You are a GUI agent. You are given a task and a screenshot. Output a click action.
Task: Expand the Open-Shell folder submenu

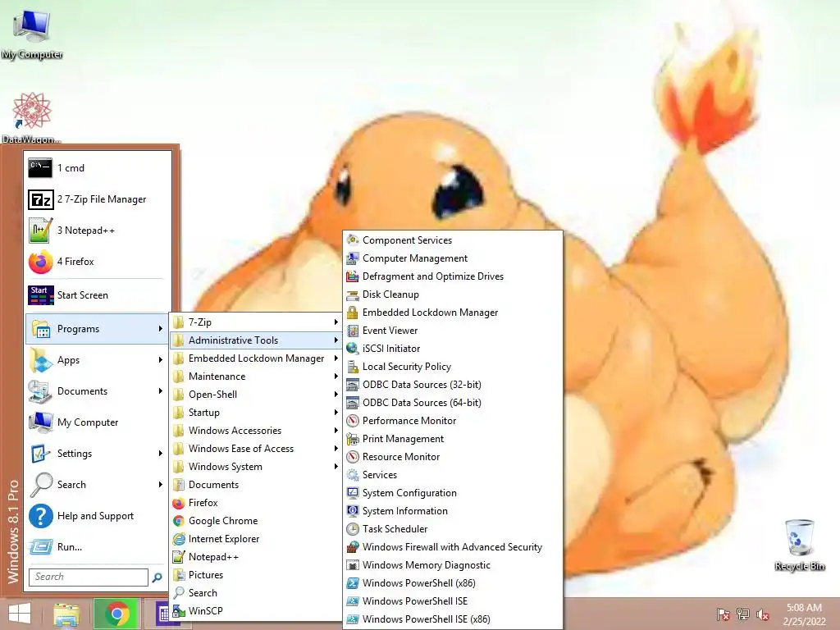click(256, 395)
